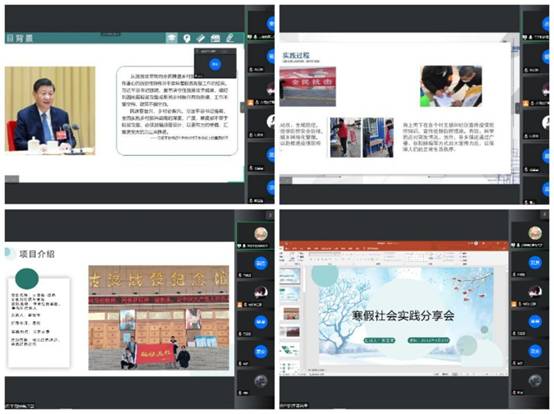554x414 pixels.
Task: Select first slide thumbnail in PowerPoint panel
Action: [x=290, y=276]
